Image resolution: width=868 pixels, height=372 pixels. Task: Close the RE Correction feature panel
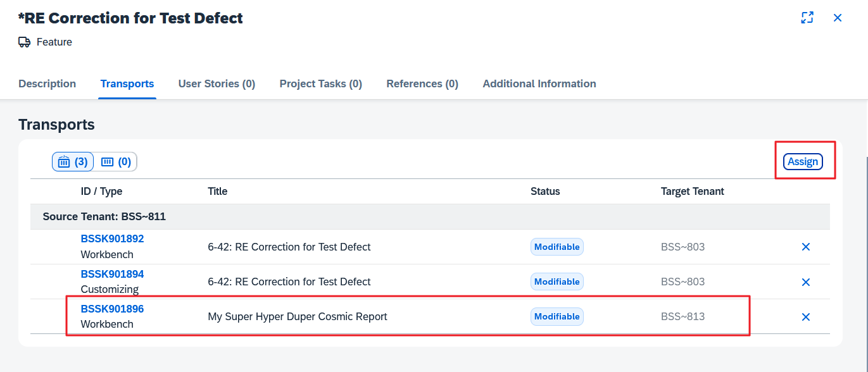pos(838,18)
